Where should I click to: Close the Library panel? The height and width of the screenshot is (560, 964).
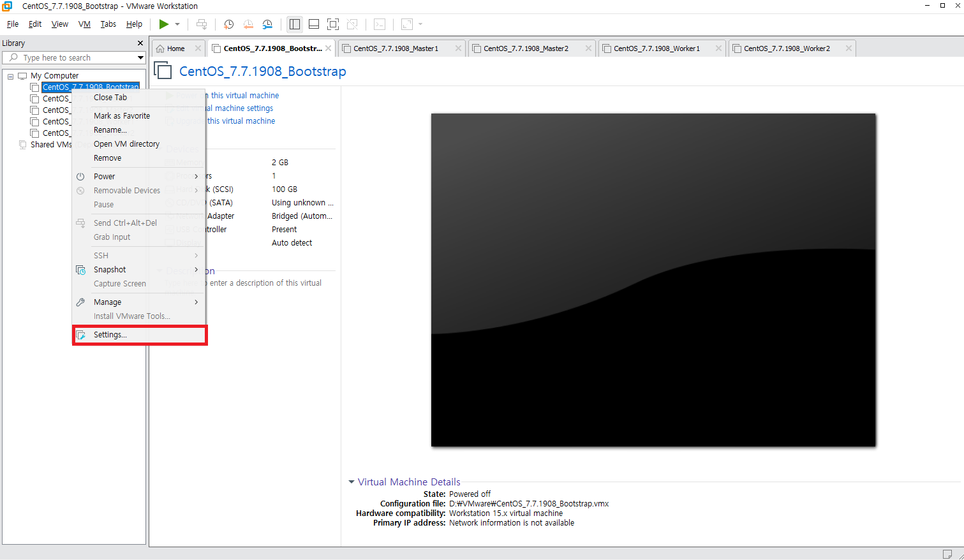140,43
